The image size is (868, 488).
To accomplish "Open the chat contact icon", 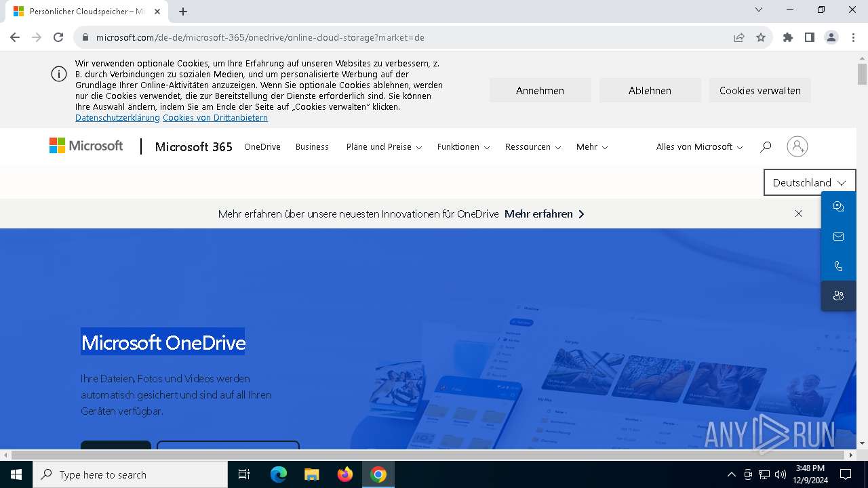I will (x=838, y=207).
